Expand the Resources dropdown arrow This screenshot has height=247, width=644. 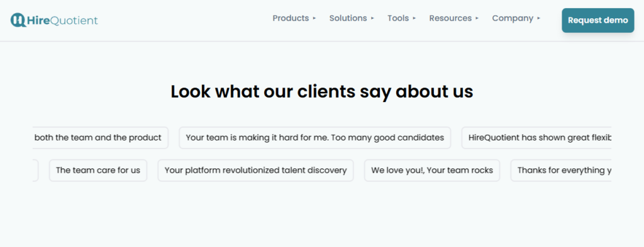coord(477,18)
